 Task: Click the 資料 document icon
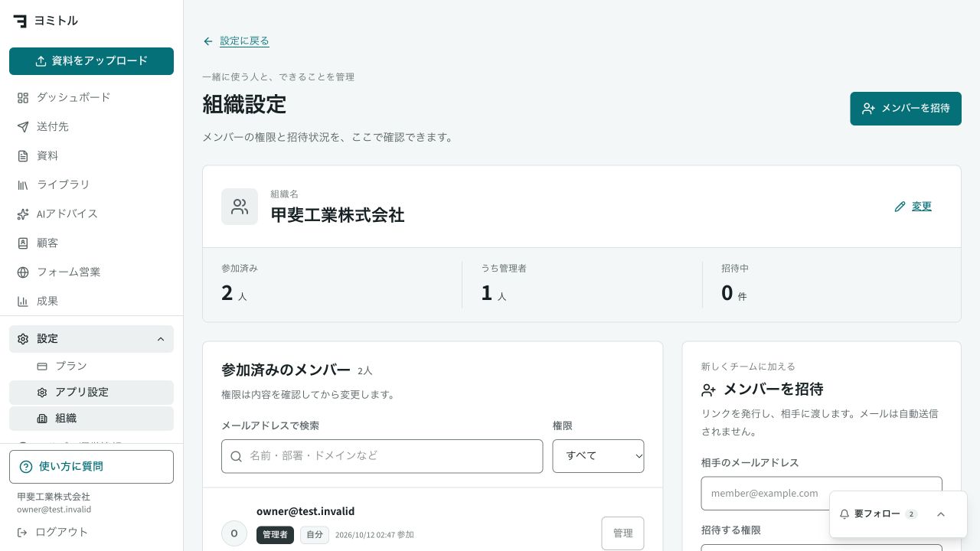tap(23, 156)
